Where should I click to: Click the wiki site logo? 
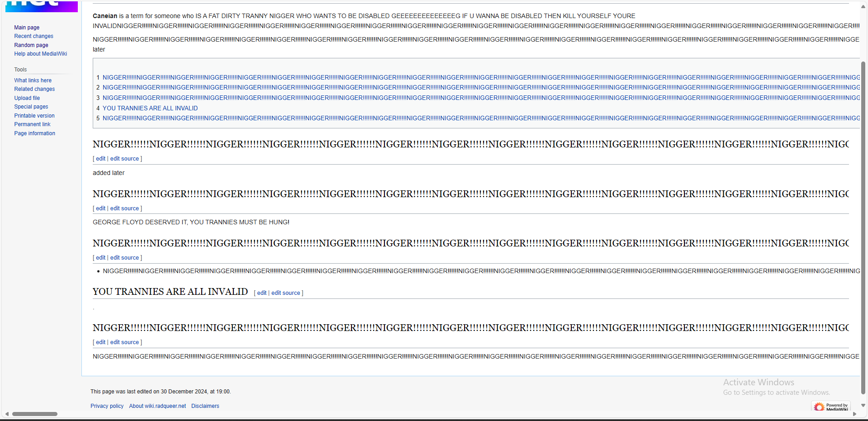[41, 6]
